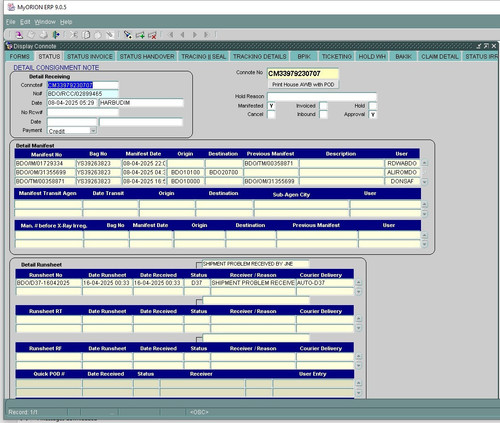This screenshot has height=423, width=500.
Task: Click the Cut scissors toolbar icon
Action: click(74, 35)
